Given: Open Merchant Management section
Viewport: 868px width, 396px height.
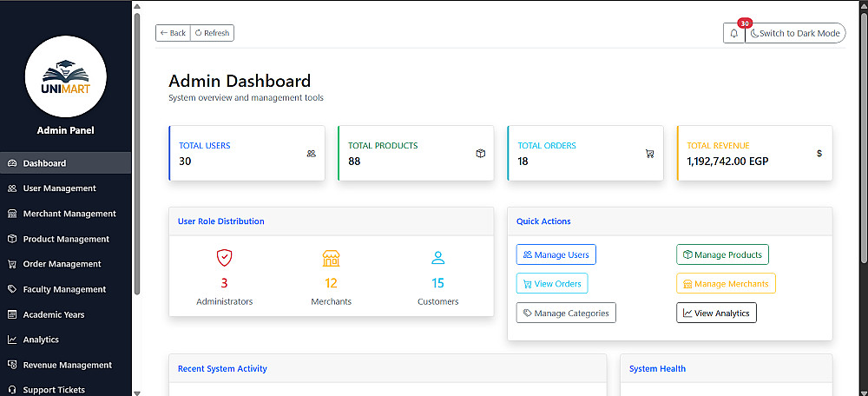Looking at the screenshot, I should pyautogui.click(x=69, y=214).
